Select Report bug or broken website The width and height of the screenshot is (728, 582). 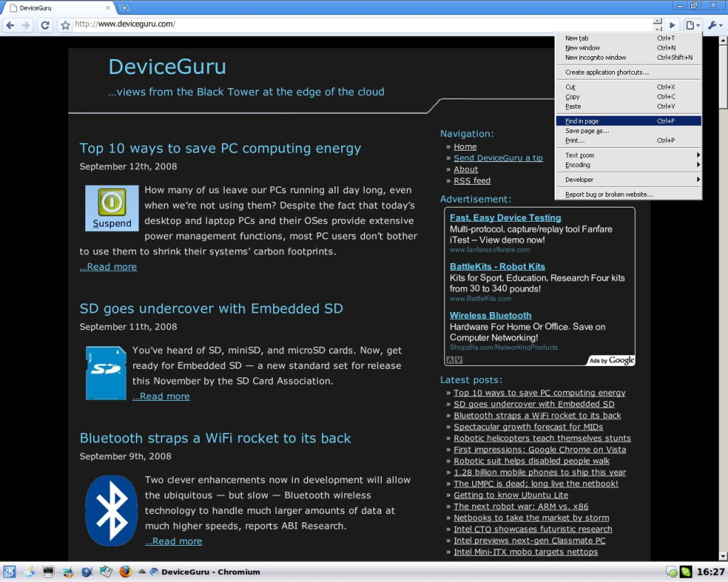coord(628,195)
